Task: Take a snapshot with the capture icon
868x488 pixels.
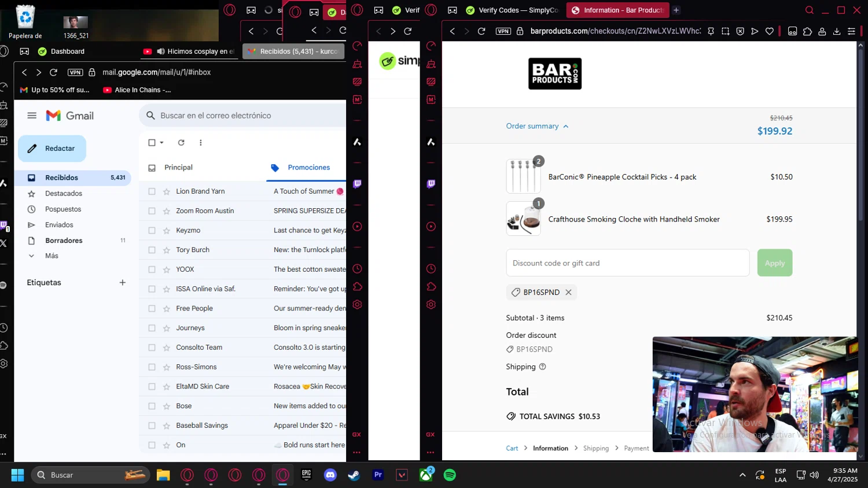Action: pos(726,31)
